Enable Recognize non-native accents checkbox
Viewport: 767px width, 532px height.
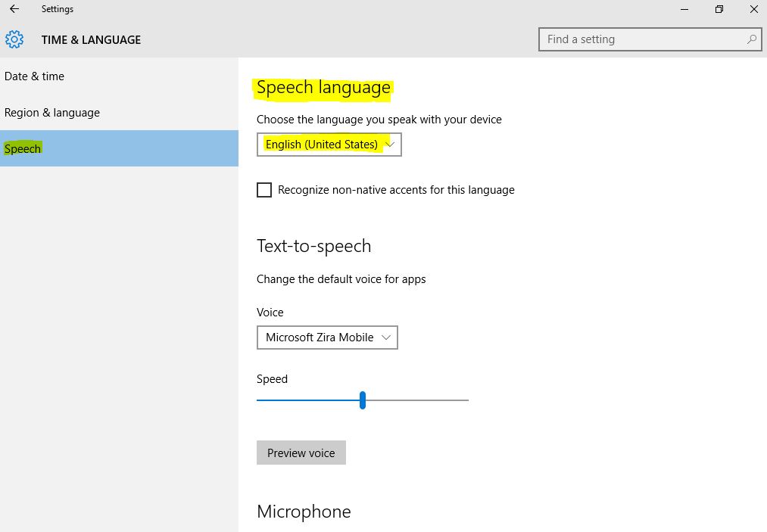[264, 190]
